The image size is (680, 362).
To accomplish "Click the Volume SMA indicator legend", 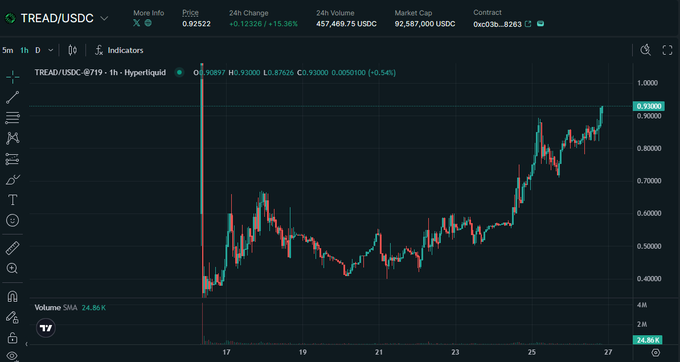I will (70, 308).
